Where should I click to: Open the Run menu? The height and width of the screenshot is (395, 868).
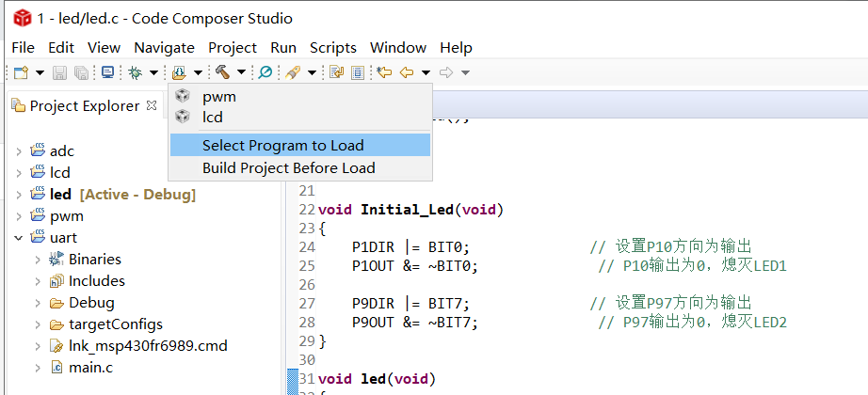pos(283,48)
